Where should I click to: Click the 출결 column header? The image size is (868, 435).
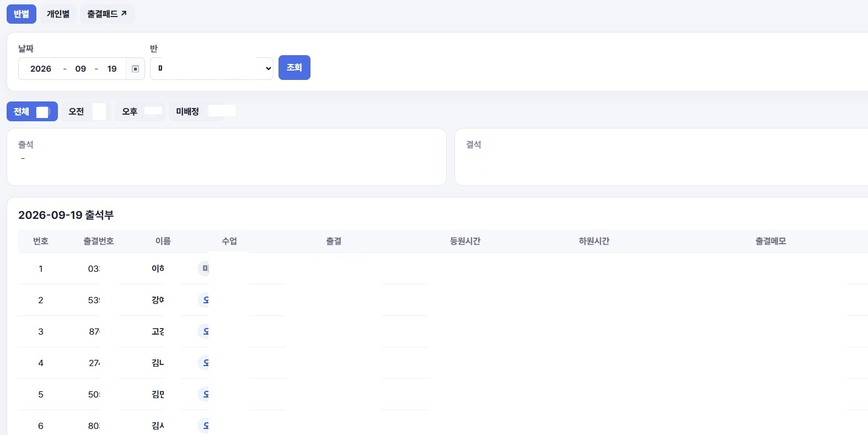point(334,241)
